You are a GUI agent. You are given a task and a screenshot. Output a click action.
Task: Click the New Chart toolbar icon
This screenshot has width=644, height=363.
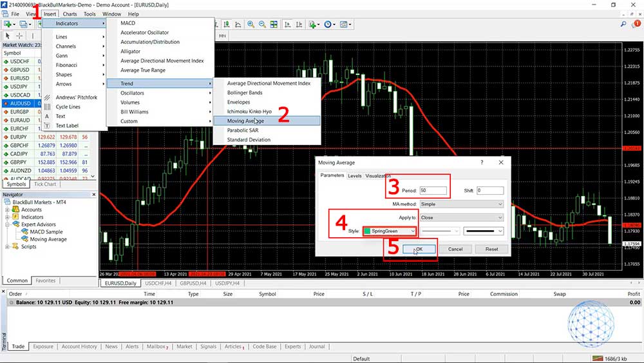[x=8, y=25]
